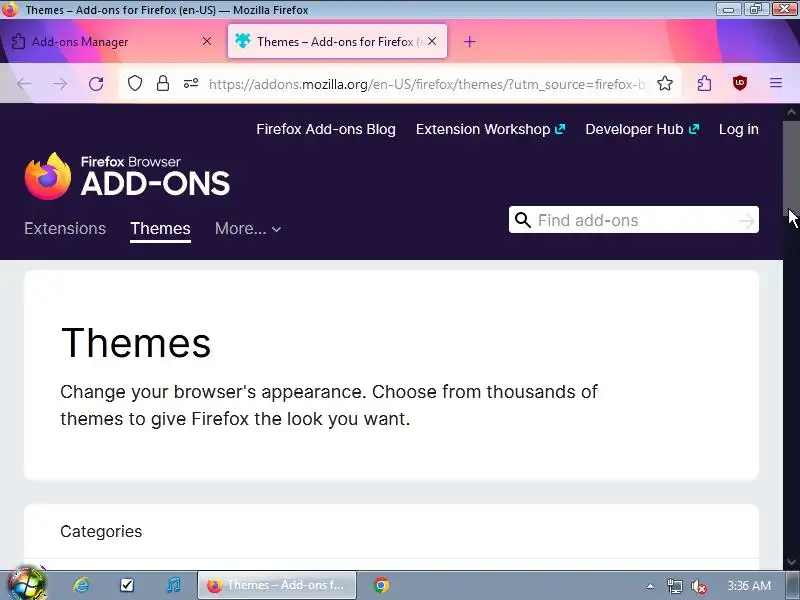The image size is (800, 600).
Task: Click the Categories section heading
Action: point(101,531)
